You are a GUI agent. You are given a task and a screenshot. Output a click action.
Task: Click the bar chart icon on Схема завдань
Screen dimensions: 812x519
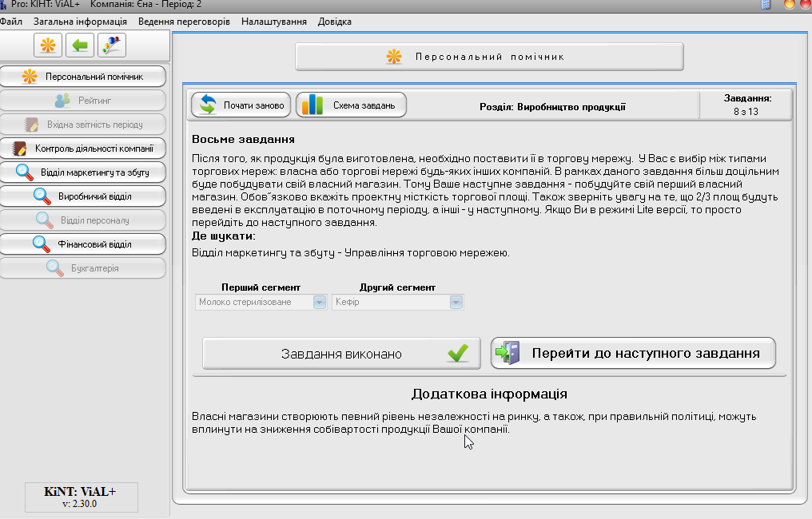point(312,105)
